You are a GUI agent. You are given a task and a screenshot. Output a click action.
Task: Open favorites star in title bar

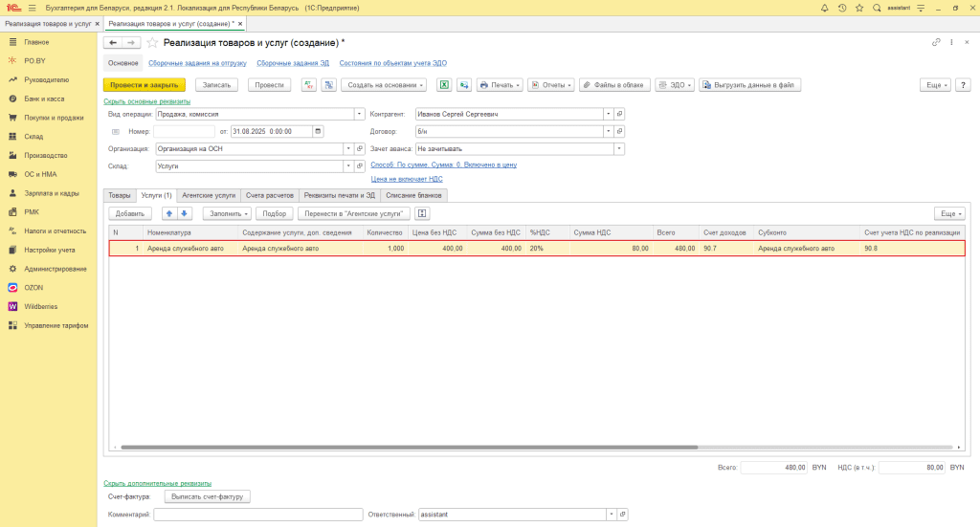pos(859,8)
